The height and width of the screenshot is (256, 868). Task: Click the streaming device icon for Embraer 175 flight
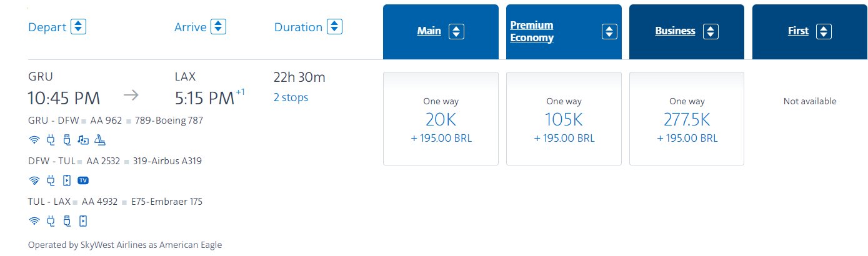click(x=83, y=221)
